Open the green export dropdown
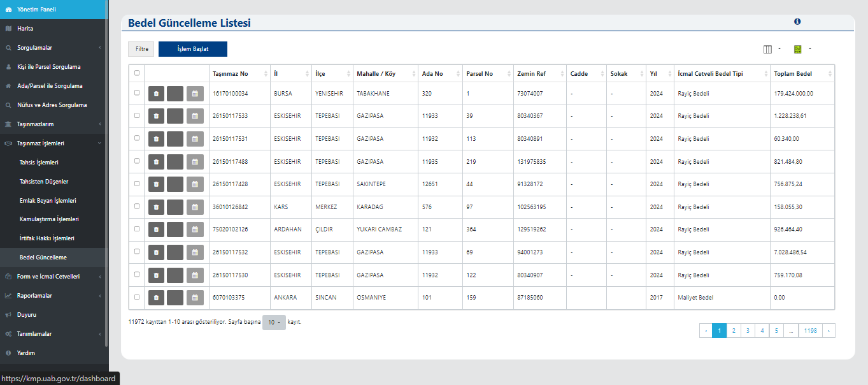 pos(802,49)
